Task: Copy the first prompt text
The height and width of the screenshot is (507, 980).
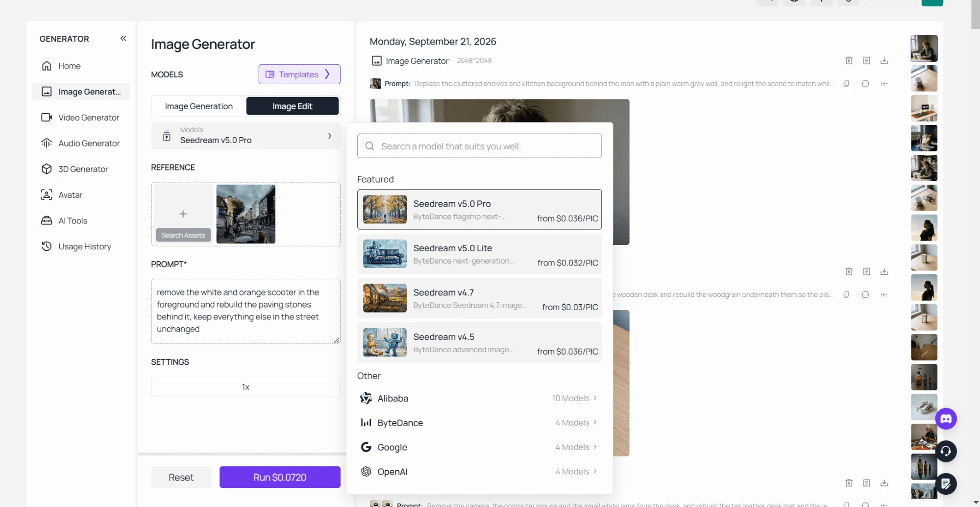Action: click(x=846, y=84)
